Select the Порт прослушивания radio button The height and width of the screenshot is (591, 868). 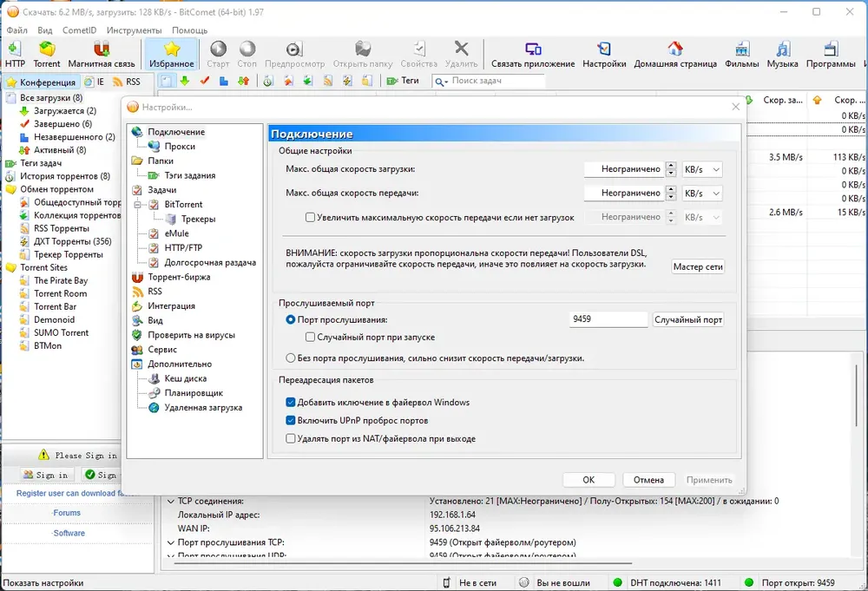(290, 320)
